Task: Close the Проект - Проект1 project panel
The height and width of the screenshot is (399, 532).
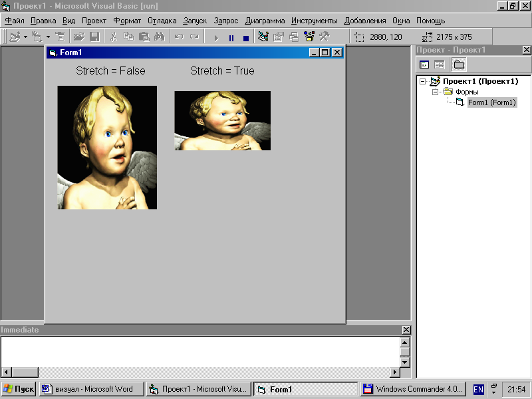Action: point(527,50)
